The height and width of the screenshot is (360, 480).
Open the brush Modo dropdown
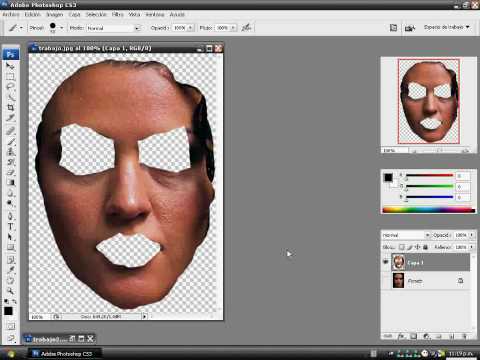113,28
